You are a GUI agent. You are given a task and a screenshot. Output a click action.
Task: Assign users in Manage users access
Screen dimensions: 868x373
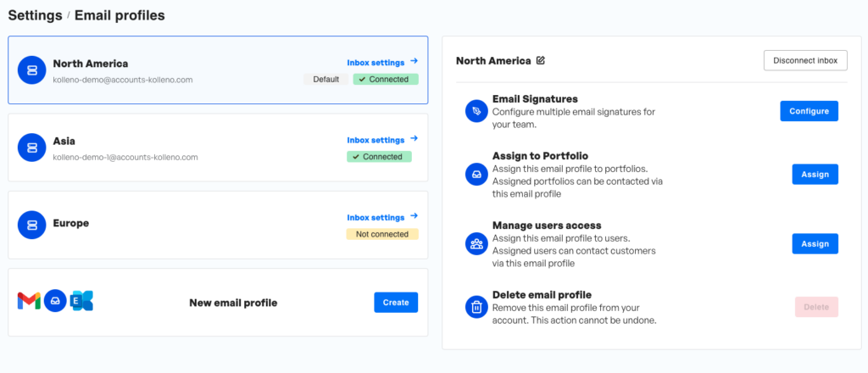[815, 243]
